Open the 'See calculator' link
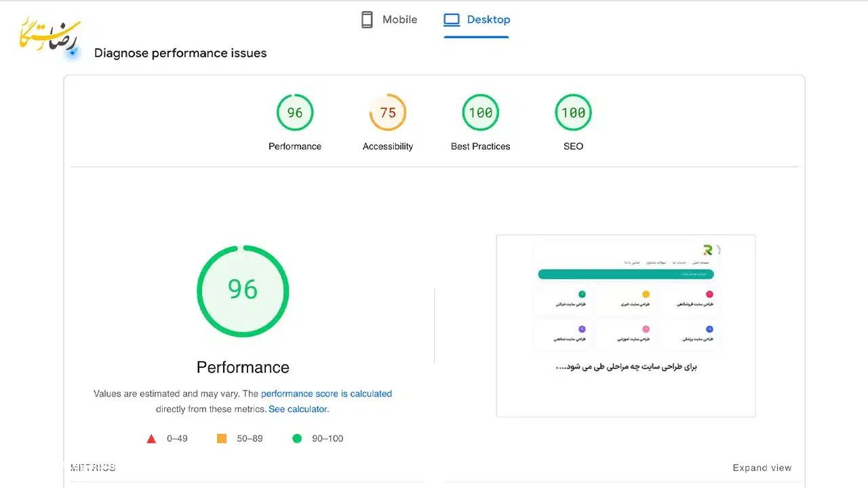The image size is (868, 488). [x=298, y=409]
